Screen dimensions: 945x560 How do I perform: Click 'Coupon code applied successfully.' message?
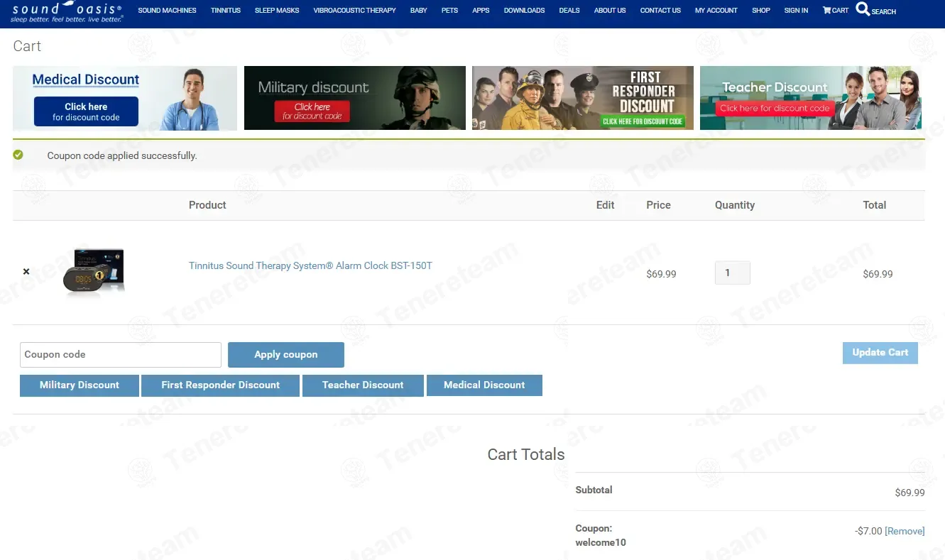122,155
